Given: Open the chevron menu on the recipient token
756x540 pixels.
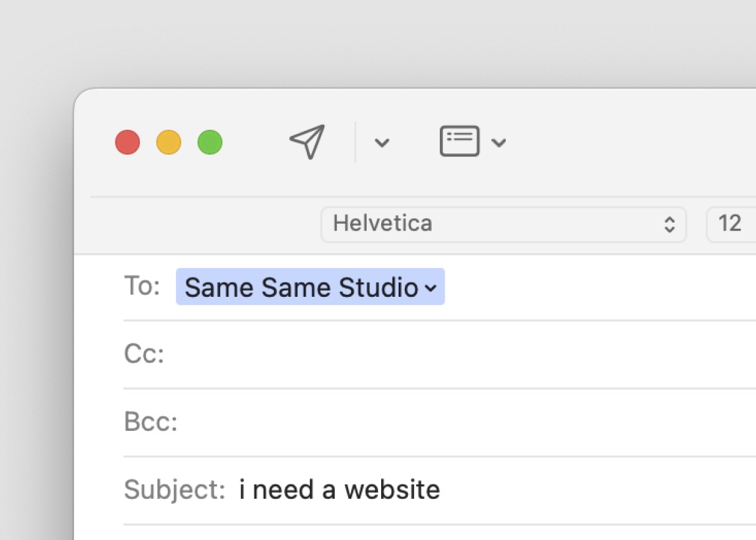Looking at the screenshot, I should [x=430, y=288].
